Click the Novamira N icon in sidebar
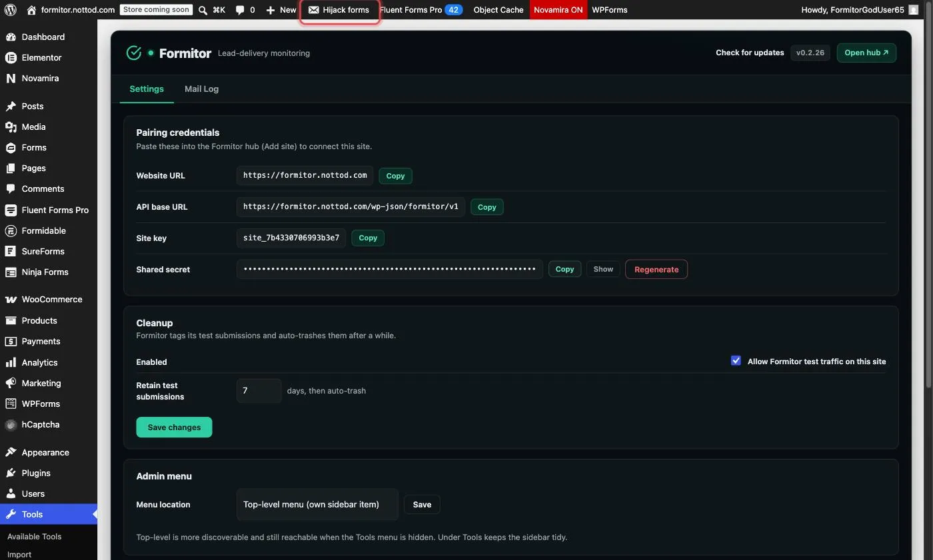 pyautogui.click(x=11, y=78)
